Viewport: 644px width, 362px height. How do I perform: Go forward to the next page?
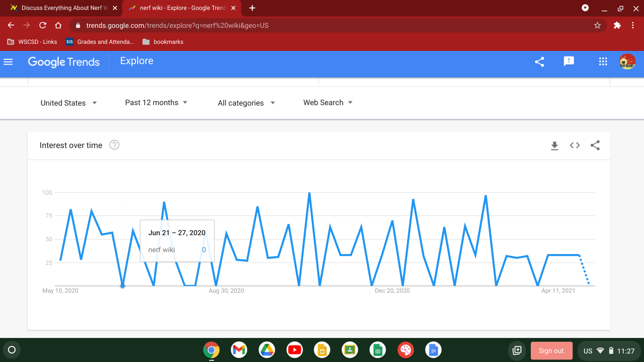tap(27, 25)
